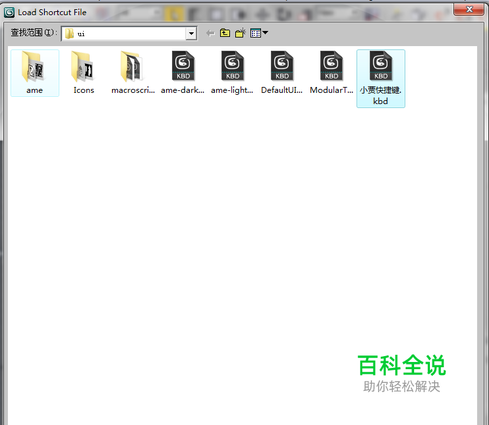The height and width of the screenshot is (425, 489).
Task: Click the '小贾快捷键.kbd' file name
Action: 380,96
